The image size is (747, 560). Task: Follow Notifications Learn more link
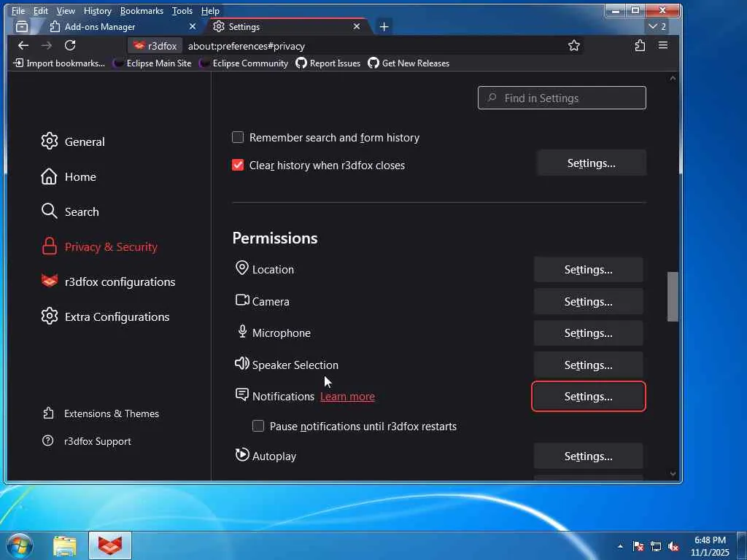[x=347, y=397]
